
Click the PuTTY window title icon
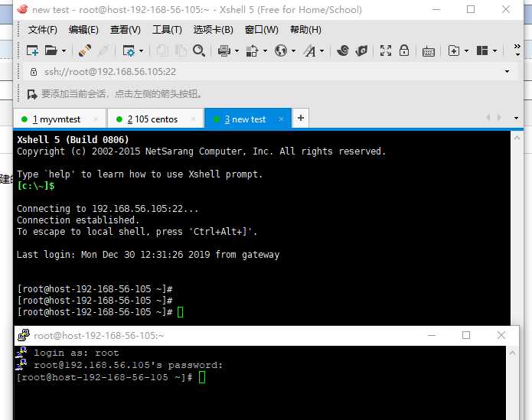point(24,335)
